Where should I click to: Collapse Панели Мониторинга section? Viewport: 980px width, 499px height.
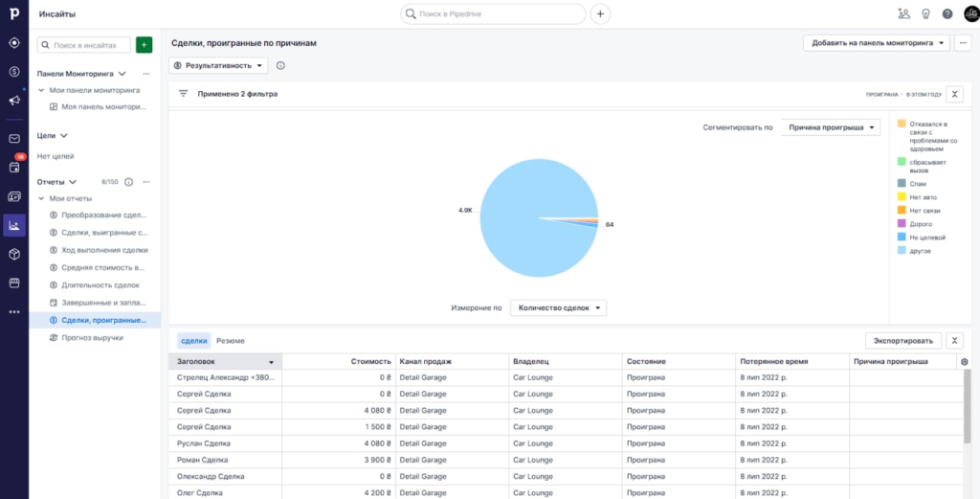pyautogui.click(x=122, y=74)
